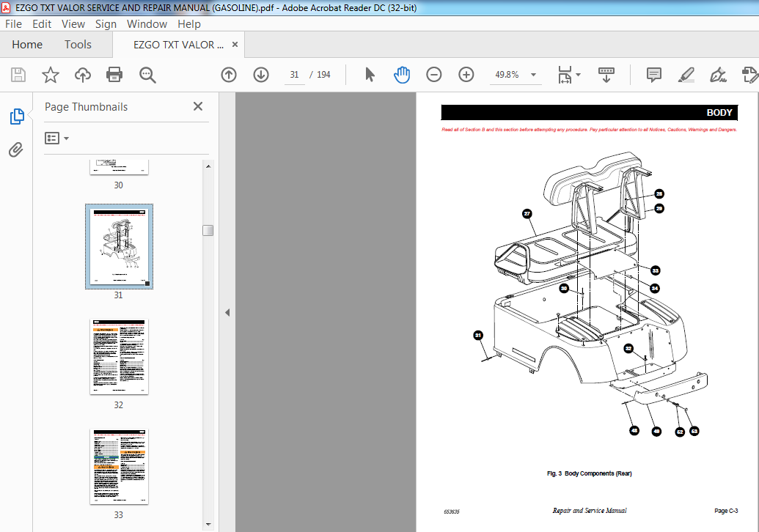Open the fit page options dropdown arrow
Viewport: 759px width, 532px height.
578,75
